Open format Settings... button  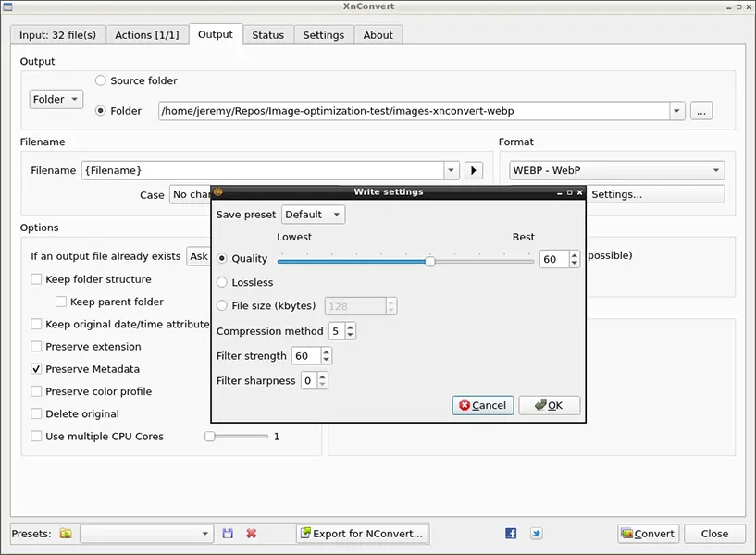pos(655,194)
